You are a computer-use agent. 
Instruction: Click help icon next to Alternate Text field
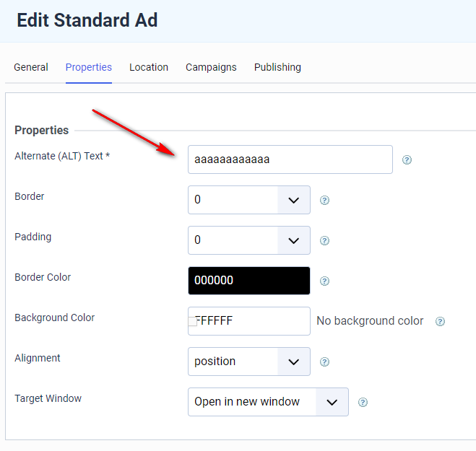tap(407, 160)
